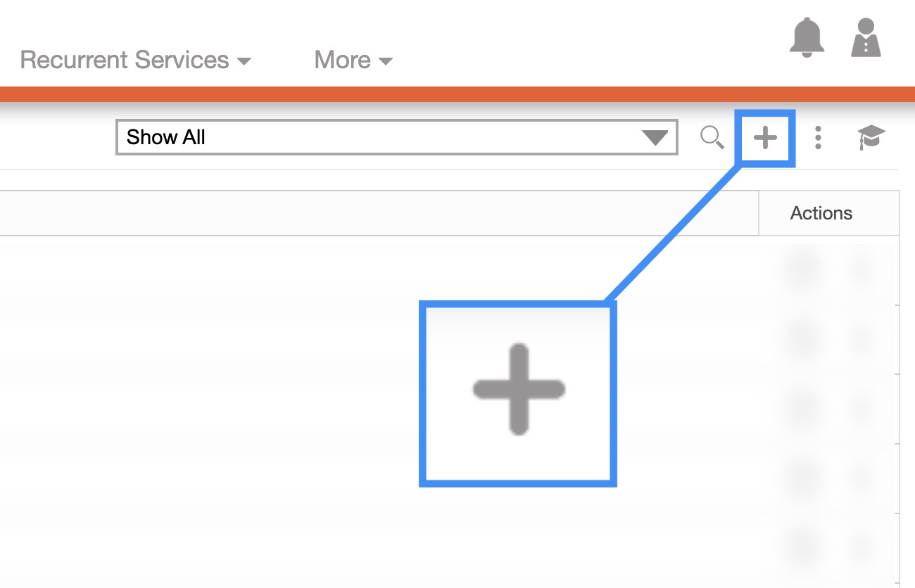The width and height of the screenshot is (915, 588).
Task: Click the magnifying glass search icon
Action: click(712, 138)
